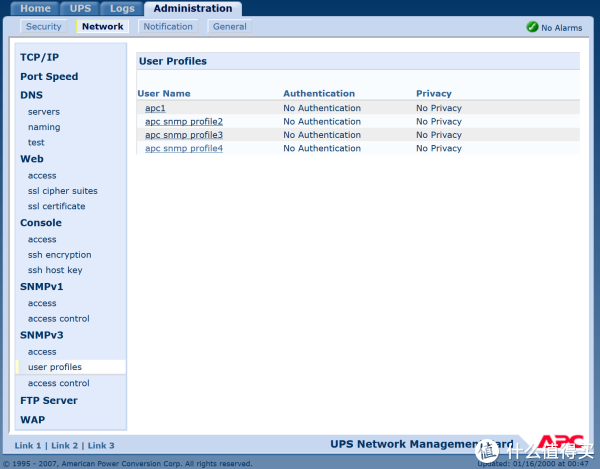
Task: Open WAP settings
Action: coord(33,420)
